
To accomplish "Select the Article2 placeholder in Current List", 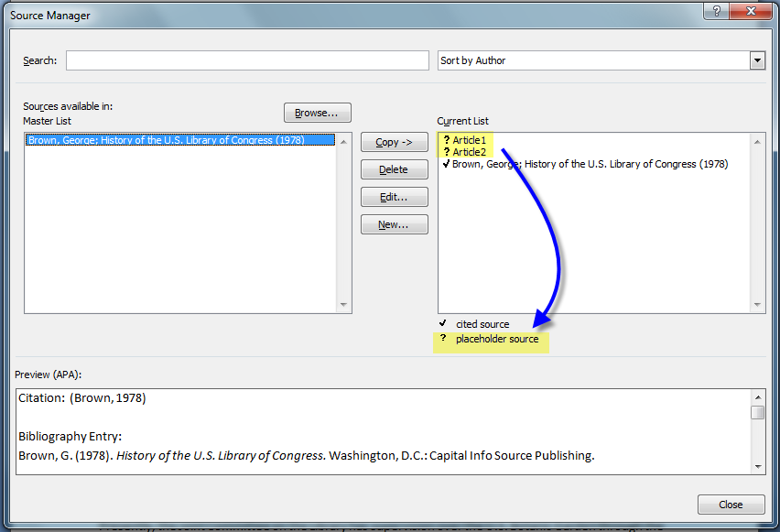I will click(465, 152).
